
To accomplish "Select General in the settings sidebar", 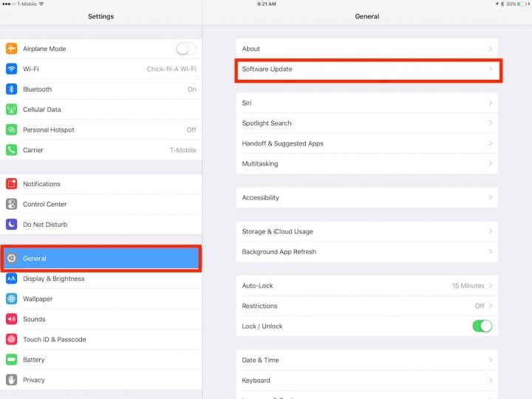I will (101, 259).
